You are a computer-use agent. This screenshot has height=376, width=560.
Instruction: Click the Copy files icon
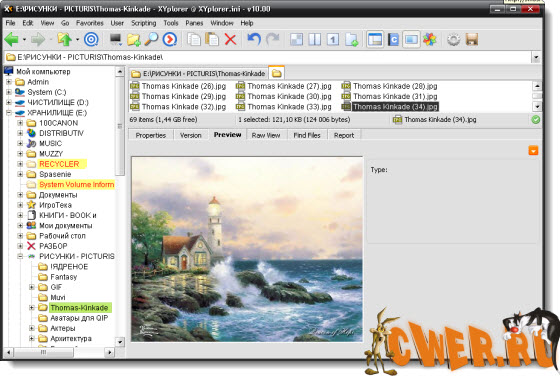click(x=194, y=39)
